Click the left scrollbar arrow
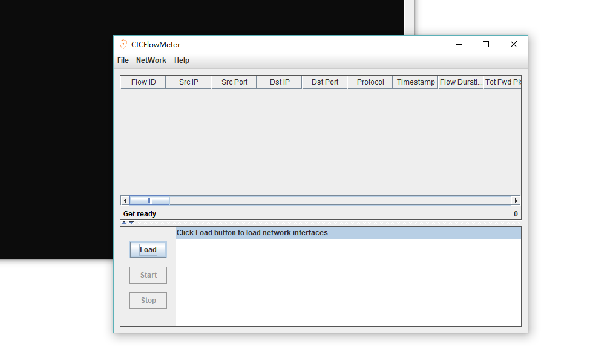 (x=125, y=200)
